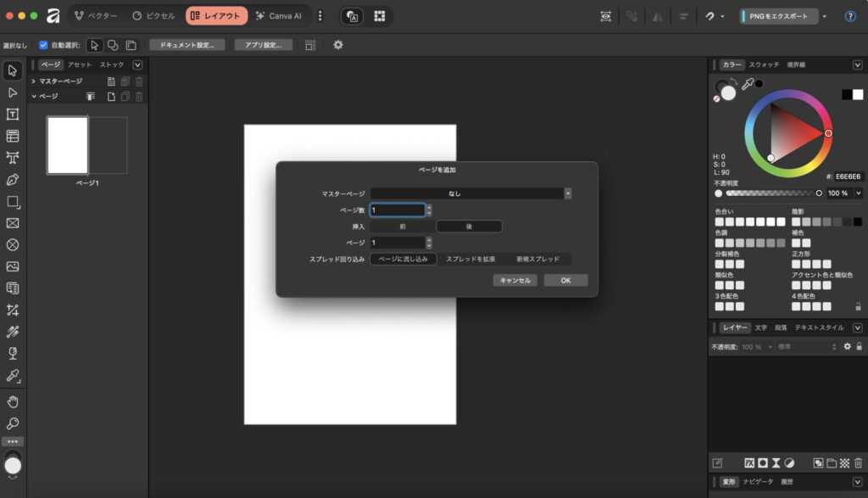Open the スウォッチ tab in color panel
The height and width of the screenshot is (498, 868).
tap(763, 64)
